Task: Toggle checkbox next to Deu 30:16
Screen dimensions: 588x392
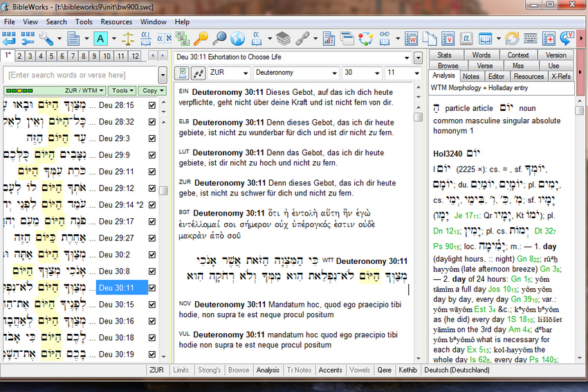Action: tap(152, 321)
